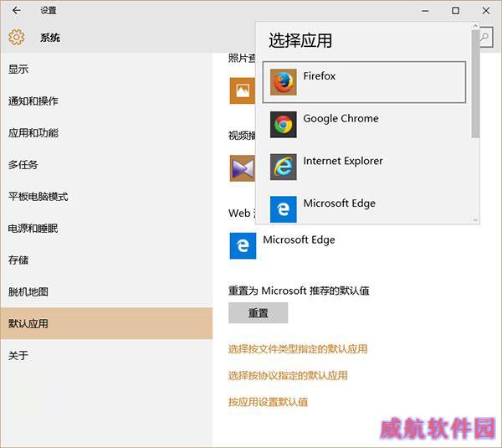The width and height of the screenshot is (502, 448).
Task: Open 平板电脑模式 settings
Action: (x=106, y=196)
